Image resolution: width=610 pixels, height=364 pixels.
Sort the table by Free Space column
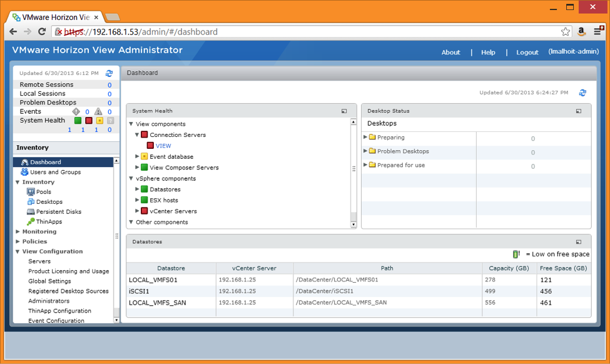tap(563, 268)
